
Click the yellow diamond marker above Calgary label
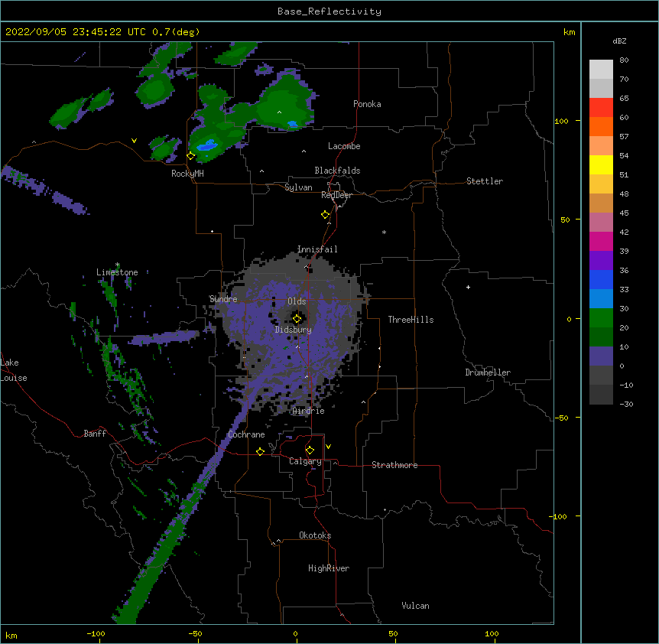[x=310, y=450]
